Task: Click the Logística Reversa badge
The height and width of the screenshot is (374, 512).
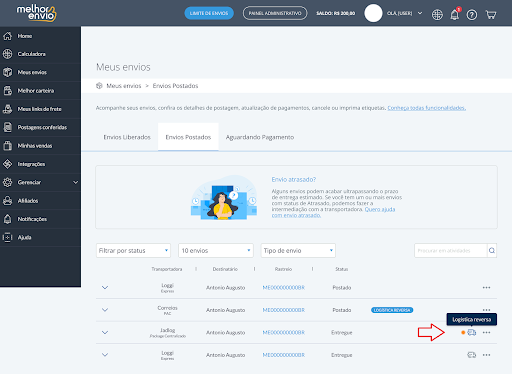Action: click(392, 310)
